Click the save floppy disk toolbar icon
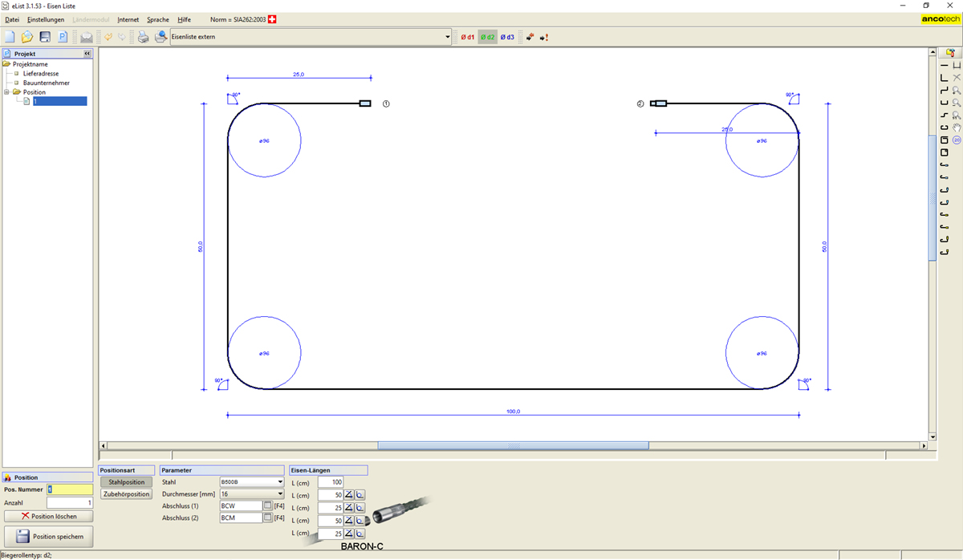 (x=45, y=37)
